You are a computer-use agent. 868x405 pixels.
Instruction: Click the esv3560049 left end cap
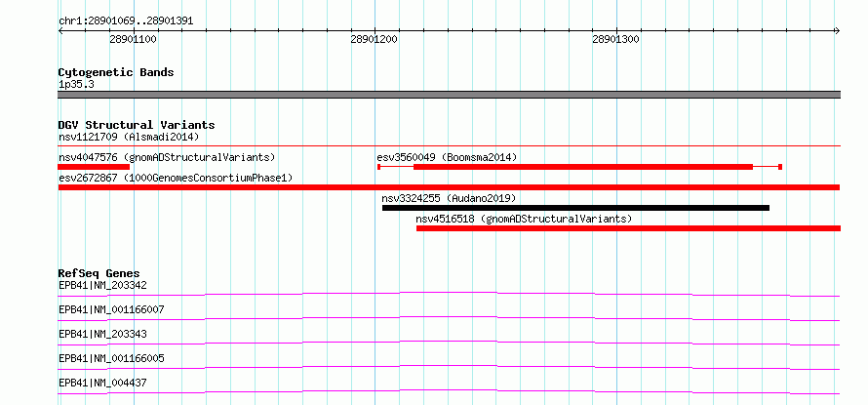pos(378,167)
